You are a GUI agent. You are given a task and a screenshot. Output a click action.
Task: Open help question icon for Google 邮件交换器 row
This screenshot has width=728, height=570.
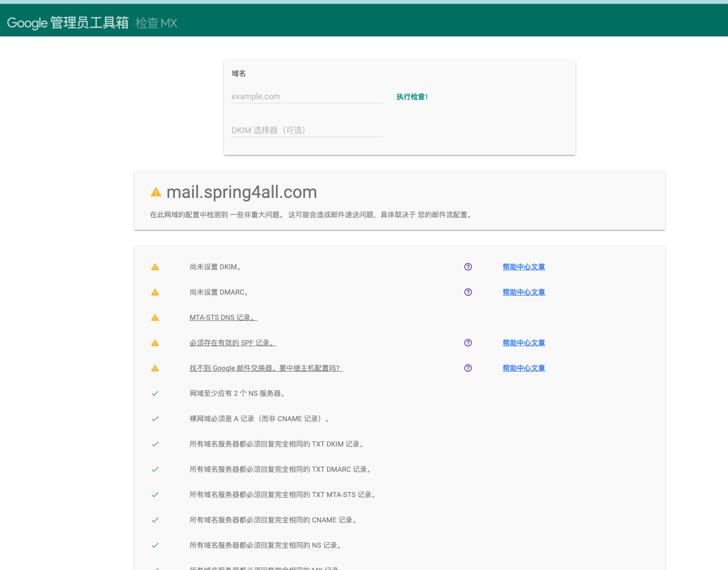(x=468, y=368)
